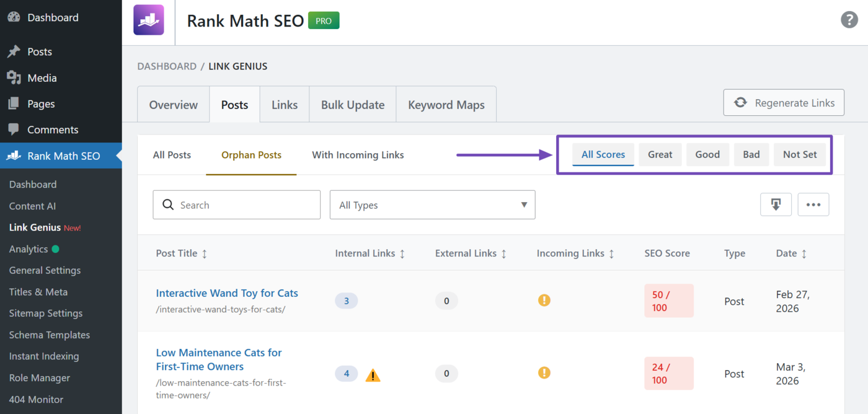Show posts With Incoming Links
The width and height of the screenshot is (868, 414).
pyautogui.click(x=358, y=155)
